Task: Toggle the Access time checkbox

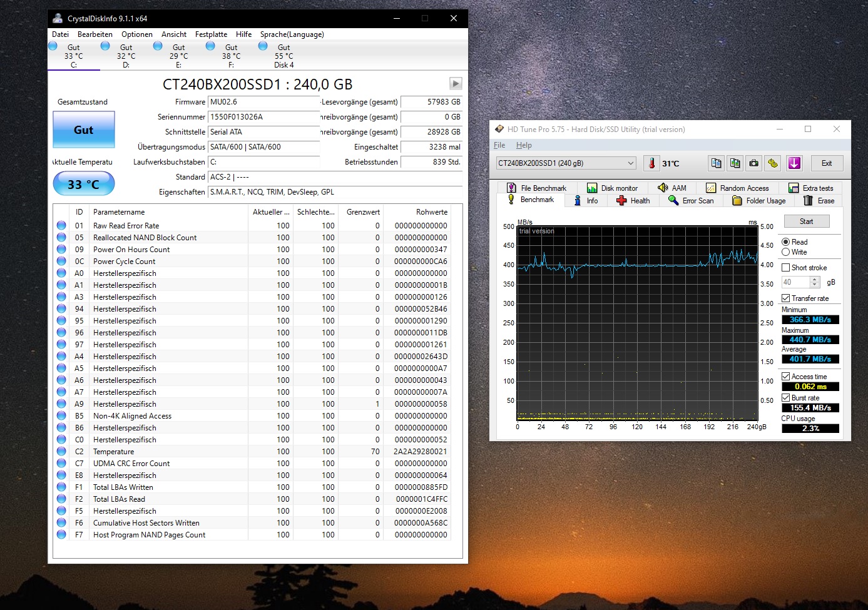Action: (x=786, y=377)
